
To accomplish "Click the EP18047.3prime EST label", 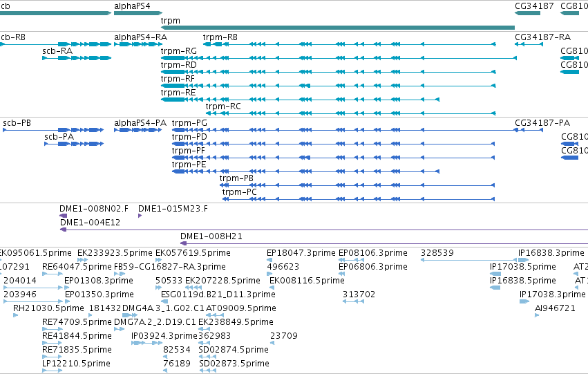I will 301,253.
